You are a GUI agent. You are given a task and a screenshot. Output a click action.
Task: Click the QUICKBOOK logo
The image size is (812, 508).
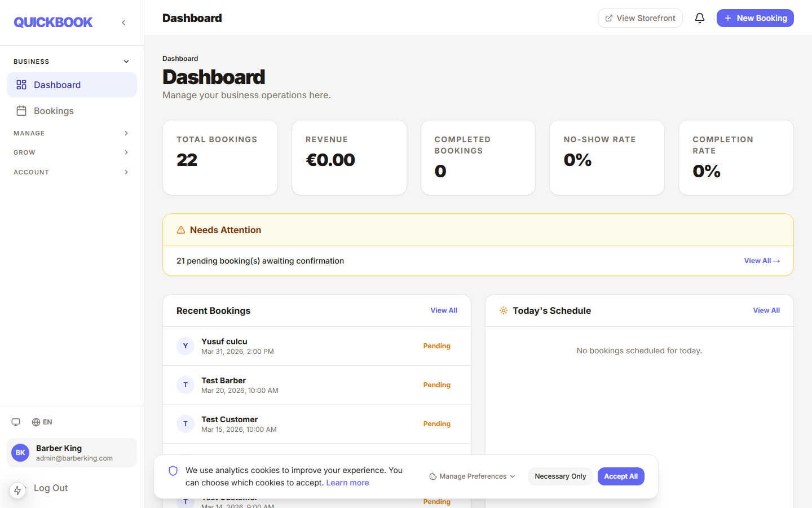click(x=53, y=23)
